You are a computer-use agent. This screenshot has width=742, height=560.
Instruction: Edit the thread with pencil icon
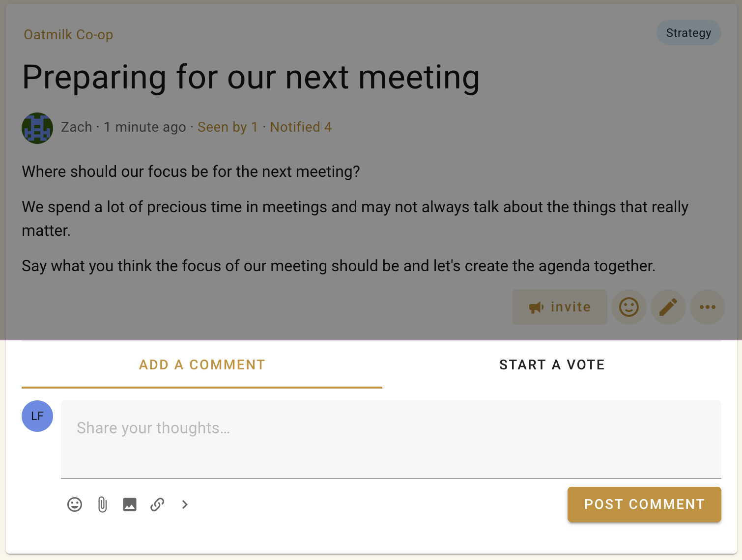(668, 307)
